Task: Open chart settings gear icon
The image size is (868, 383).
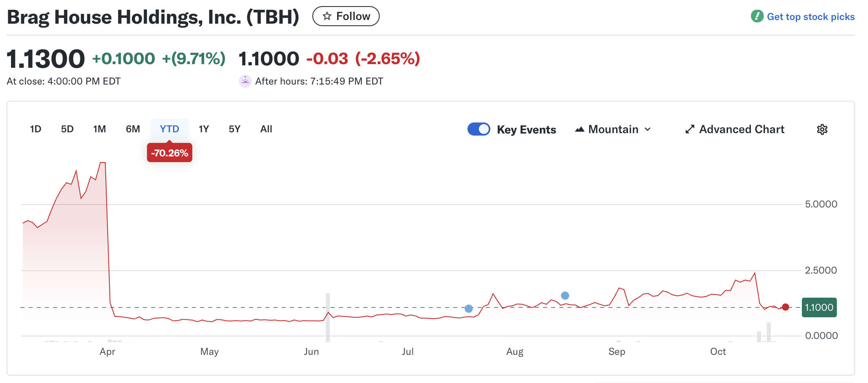Action: tap(822, 129)
